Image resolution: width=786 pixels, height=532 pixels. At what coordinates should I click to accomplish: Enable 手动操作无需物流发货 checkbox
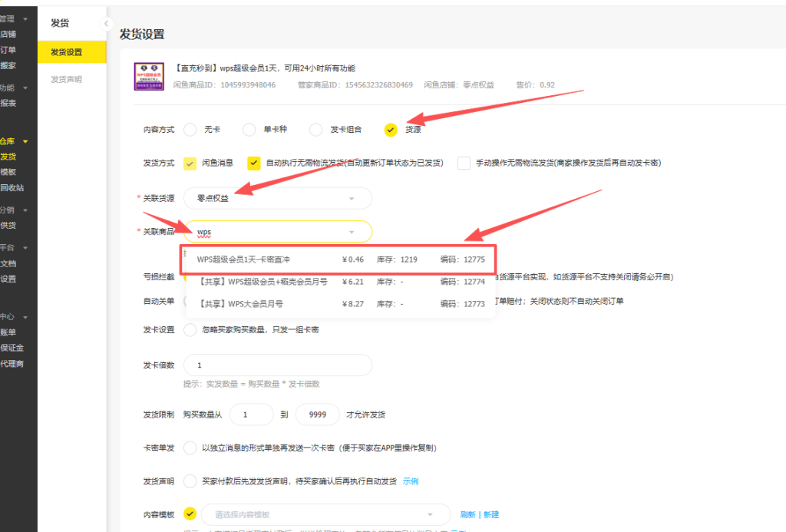tap(464, 163)
